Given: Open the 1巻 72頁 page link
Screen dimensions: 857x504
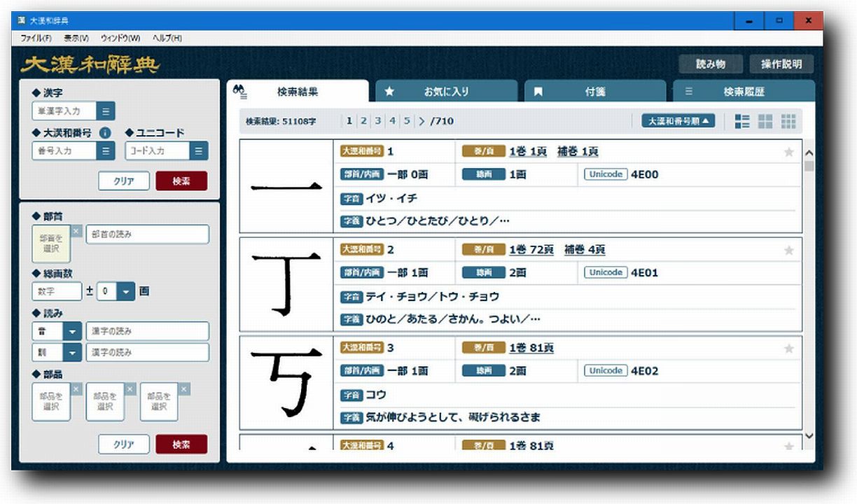Looking at the screenshot, I should point(531,250).
